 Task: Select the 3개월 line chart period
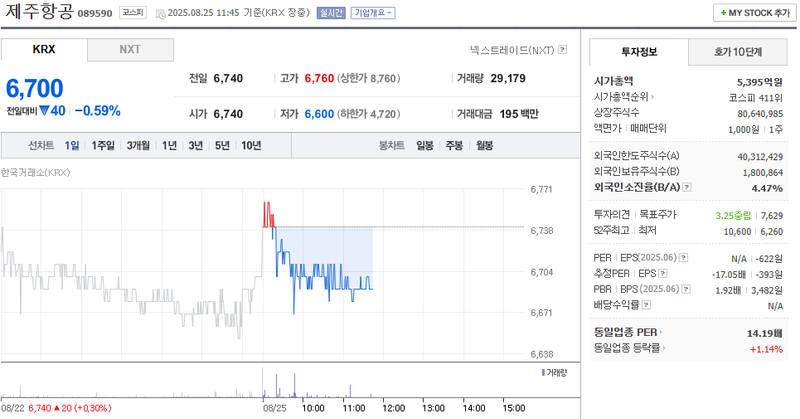click(138, 145)
